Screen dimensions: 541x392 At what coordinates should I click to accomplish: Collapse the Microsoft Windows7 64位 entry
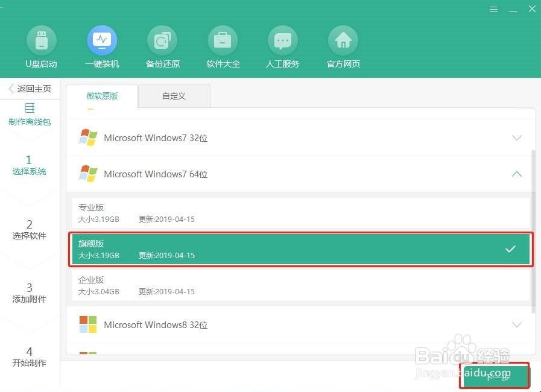tap(517, 174)
